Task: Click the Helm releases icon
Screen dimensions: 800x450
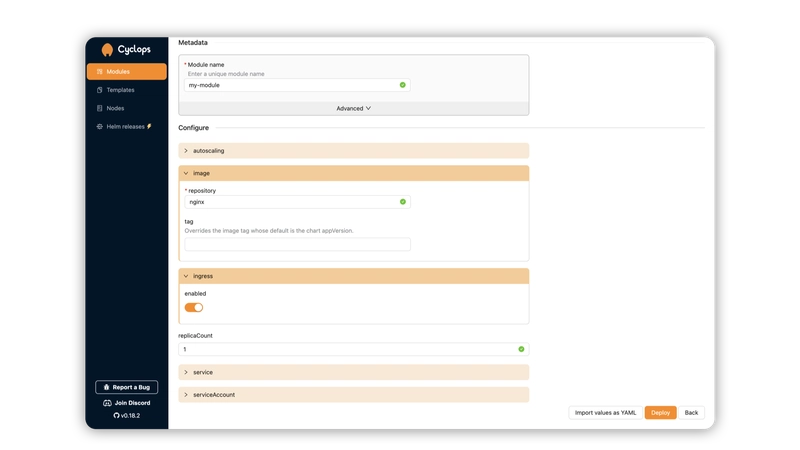Action: 99,126
